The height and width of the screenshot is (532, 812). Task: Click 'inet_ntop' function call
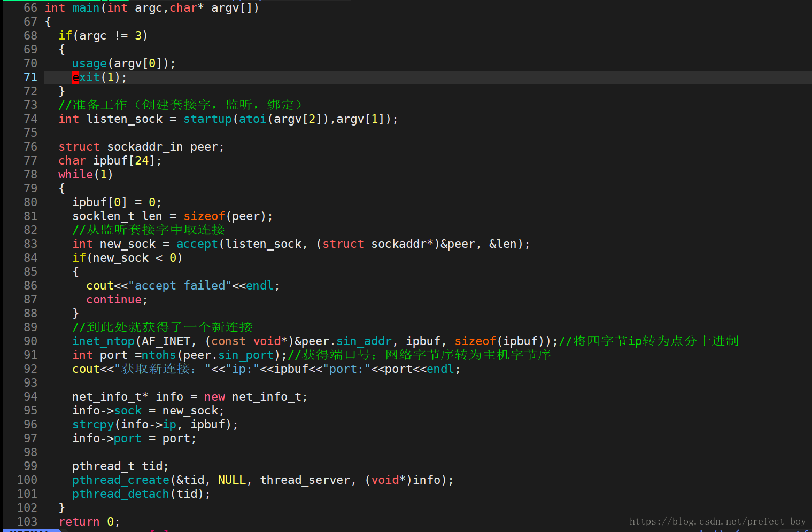point(104,341)
